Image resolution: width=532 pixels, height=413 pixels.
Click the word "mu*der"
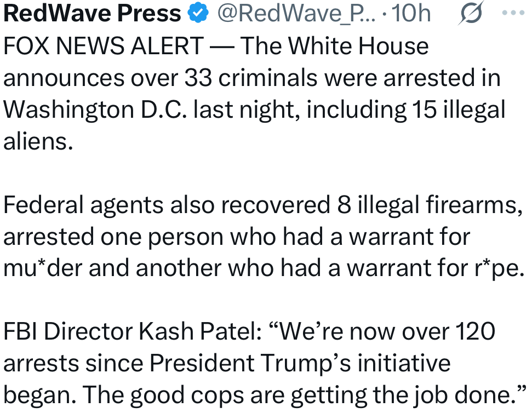coord(42,269)
